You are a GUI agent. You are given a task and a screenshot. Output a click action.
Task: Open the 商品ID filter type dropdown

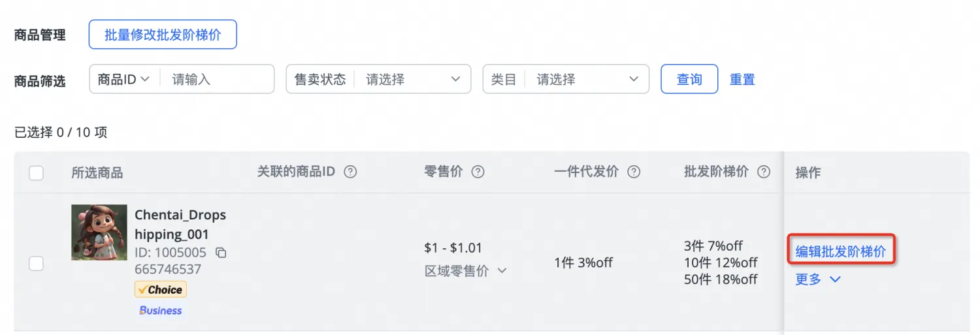pyautogui.click(x=124, y=79)
